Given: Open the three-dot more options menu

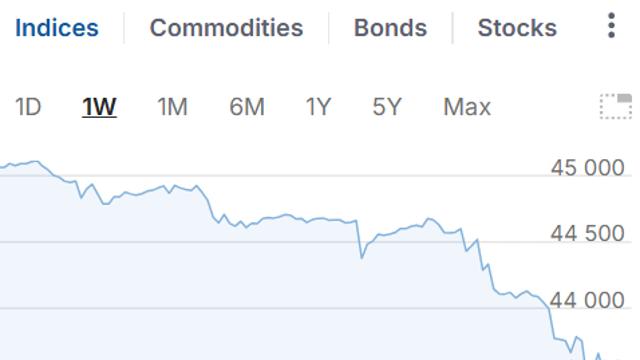Looking at the screenshot, I should click(x=611, y=25).
